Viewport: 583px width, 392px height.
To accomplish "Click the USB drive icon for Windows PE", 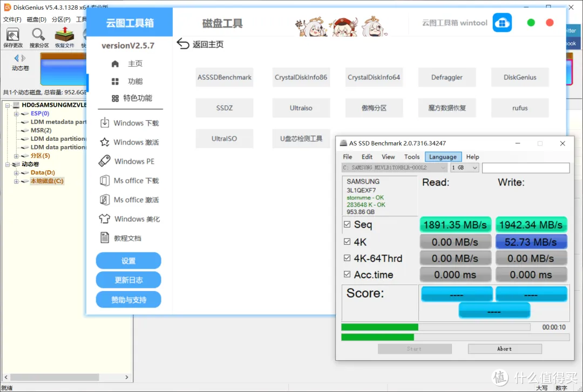I will pyautogui.click(x=105, y=161).
